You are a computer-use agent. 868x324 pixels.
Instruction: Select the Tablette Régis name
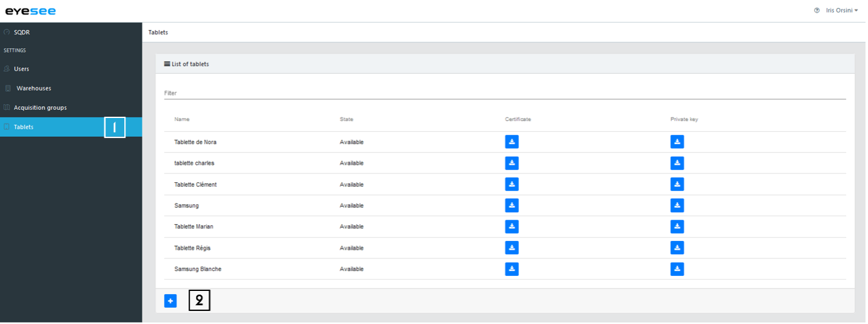(192, 248)
